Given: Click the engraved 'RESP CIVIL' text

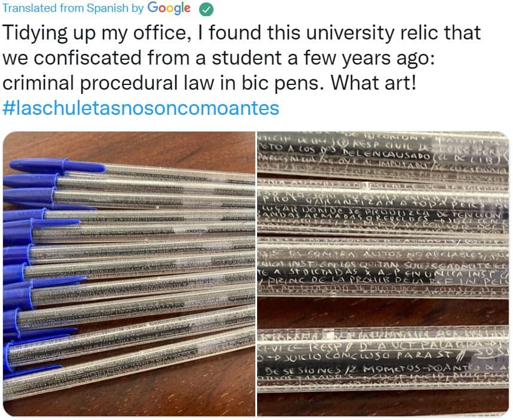Looking at the screenshot, I should point(383,145).
